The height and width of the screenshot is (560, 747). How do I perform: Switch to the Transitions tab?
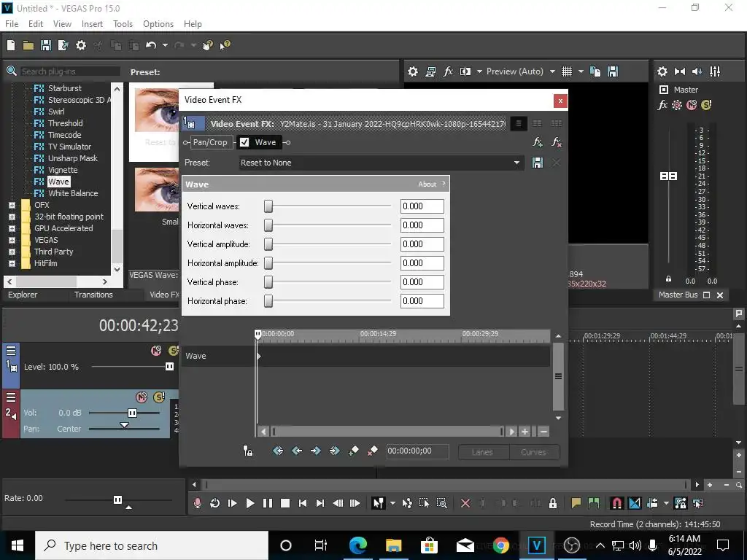click(93, 295)
